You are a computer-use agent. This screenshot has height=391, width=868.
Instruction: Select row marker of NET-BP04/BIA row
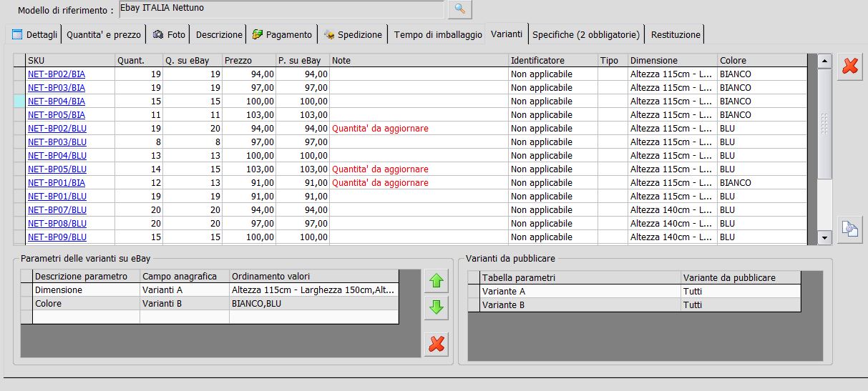(x=19, y=101)
